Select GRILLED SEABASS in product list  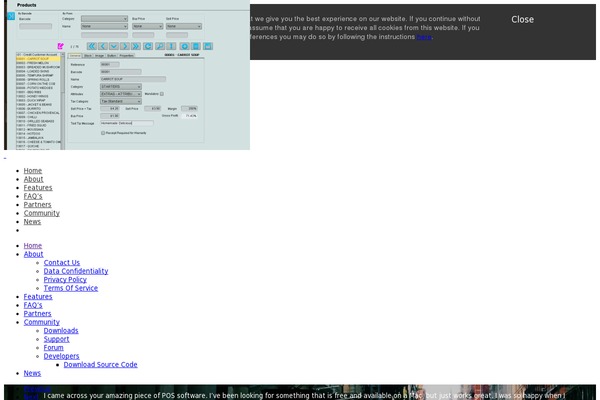click(38, 121)
